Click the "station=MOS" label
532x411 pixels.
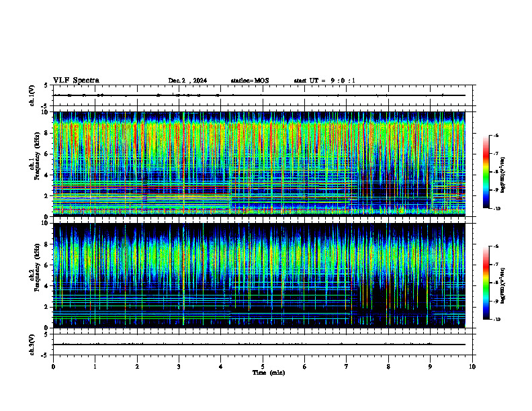pyautogui.click(x=250, y=81)
